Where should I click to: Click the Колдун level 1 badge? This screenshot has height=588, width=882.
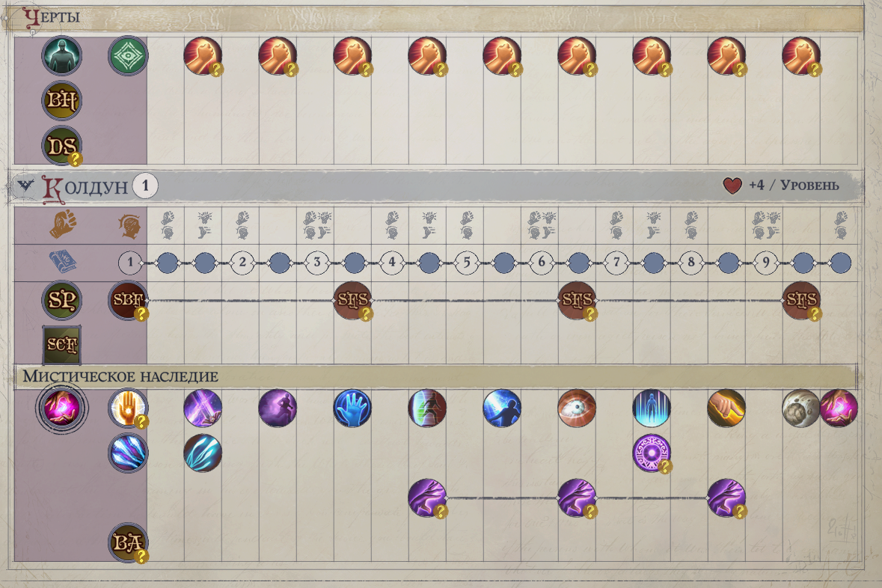(145, 186)
